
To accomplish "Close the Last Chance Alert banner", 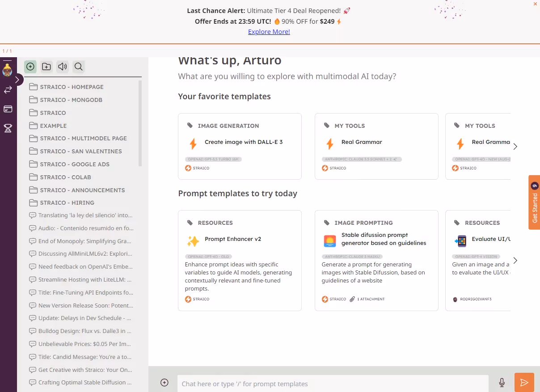I will tap(535, 4).
